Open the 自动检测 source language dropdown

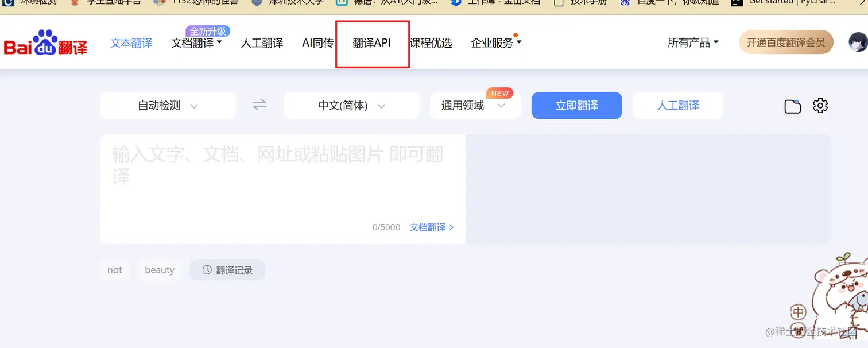pyautogui.click(x=168, y=105)
